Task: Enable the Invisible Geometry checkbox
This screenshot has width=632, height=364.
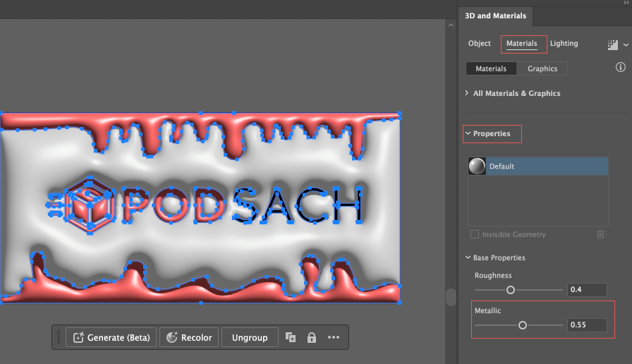Action: 475,234
